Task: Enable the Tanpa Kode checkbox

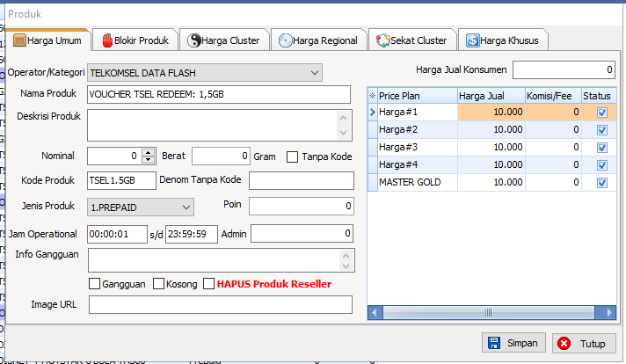Action: [x=292, y=157]
